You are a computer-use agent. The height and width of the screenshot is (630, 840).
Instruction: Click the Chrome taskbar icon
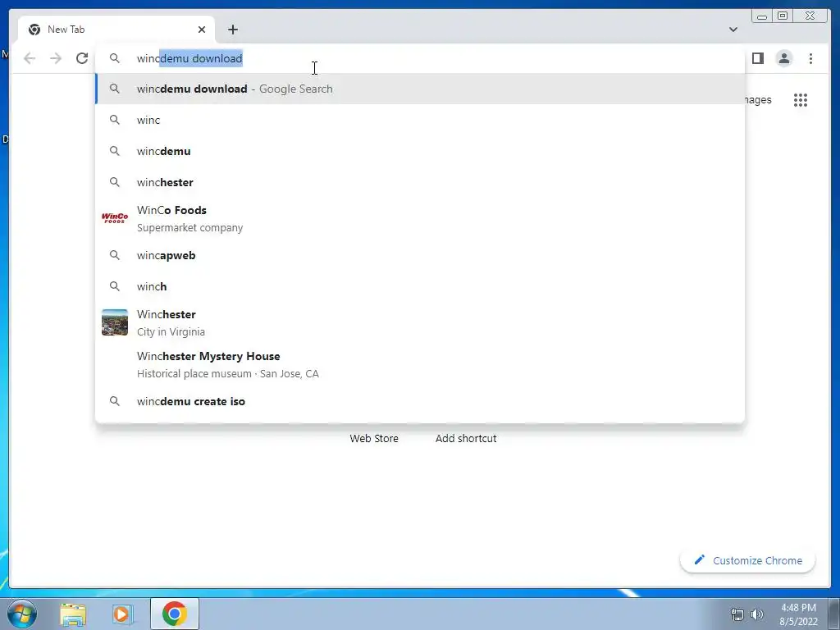coord(175,614)
